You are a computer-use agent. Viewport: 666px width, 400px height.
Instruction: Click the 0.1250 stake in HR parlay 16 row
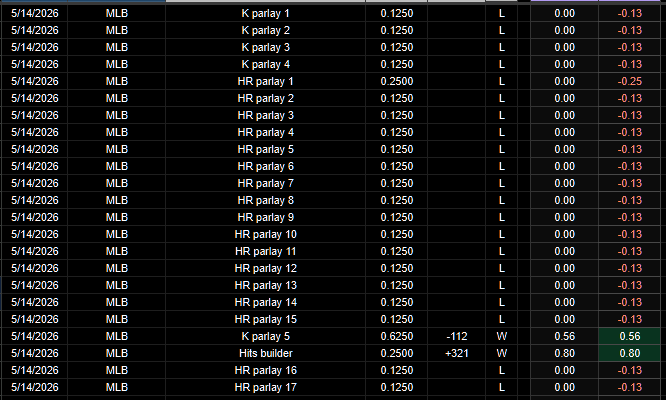(x=397, y=370)
